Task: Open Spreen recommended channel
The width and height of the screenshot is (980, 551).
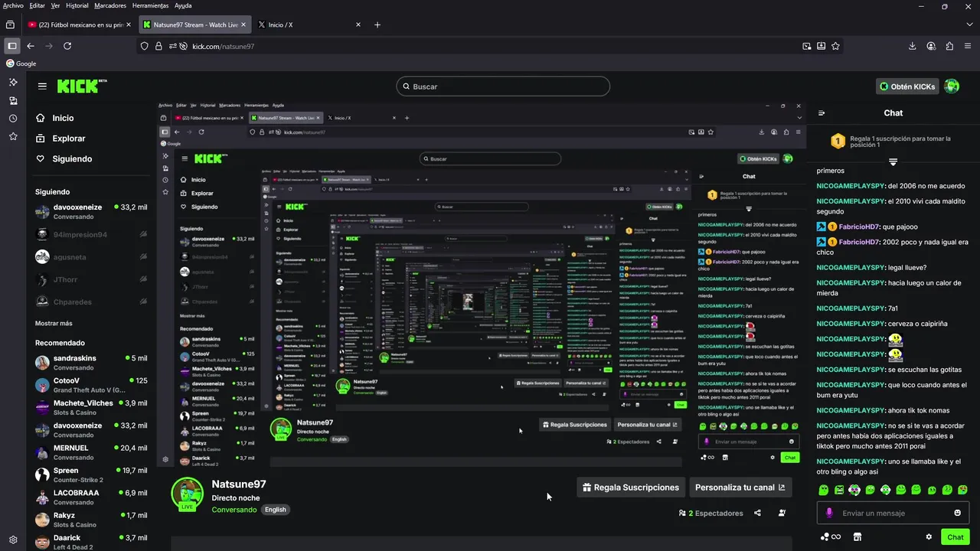Action: tap(91, 475)
